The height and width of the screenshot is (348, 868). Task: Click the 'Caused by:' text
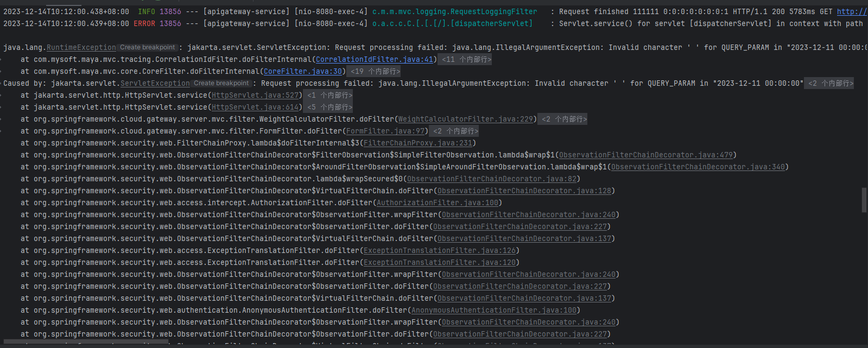click(x=25, y=83)
